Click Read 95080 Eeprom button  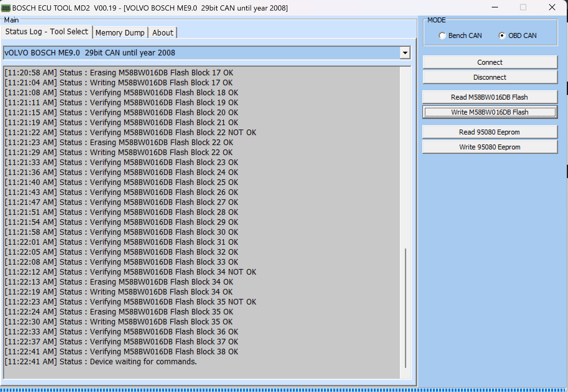[x=490, y=132]
